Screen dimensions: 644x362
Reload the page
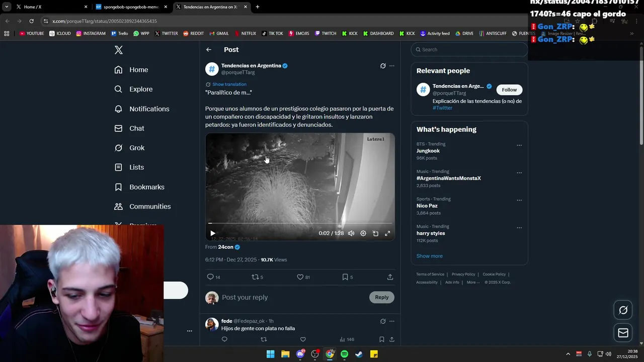(31, 21)
